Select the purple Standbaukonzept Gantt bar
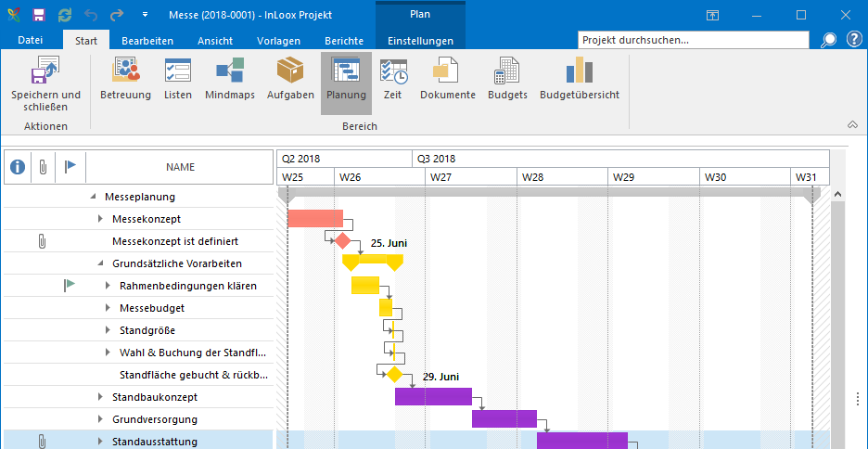Viewport: 868px width, 449px height. tap(433, 396)
